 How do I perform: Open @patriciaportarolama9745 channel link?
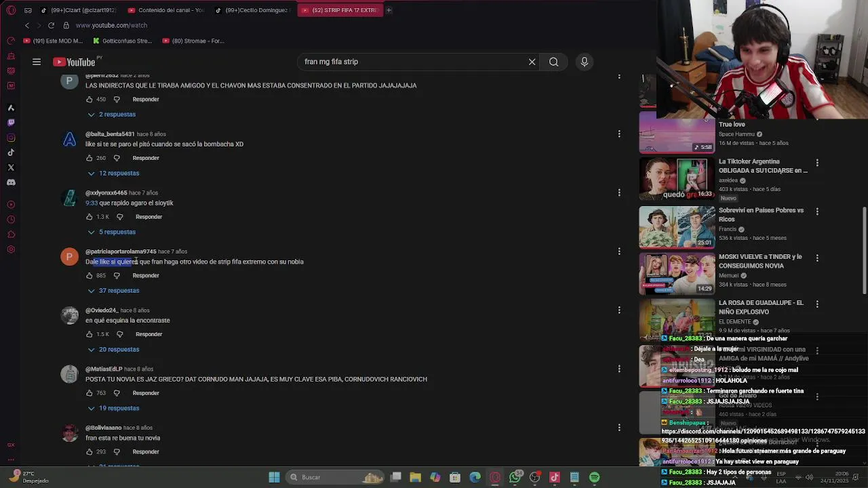click(x=121, y=251)
